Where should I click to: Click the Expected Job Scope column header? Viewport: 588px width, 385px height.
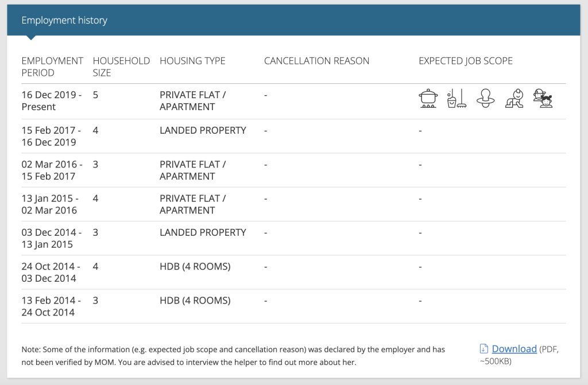tap(465, 61)
